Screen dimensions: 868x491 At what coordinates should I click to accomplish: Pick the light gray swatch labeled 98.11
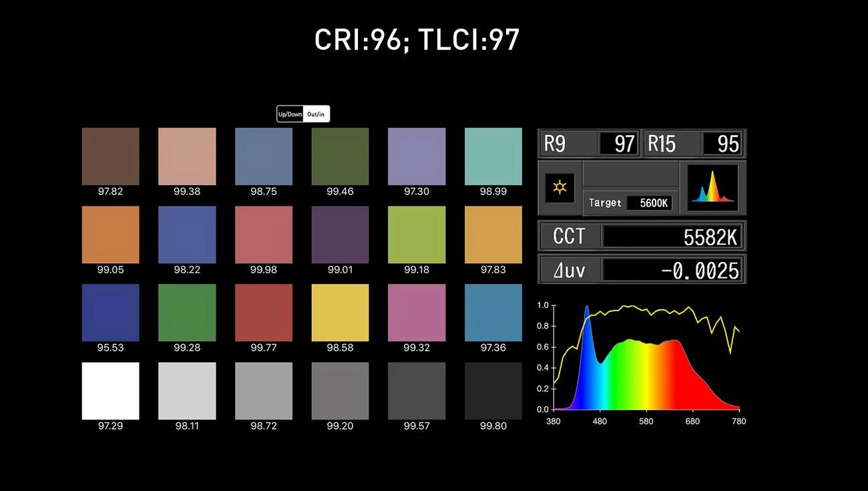[x=187, y=391]
